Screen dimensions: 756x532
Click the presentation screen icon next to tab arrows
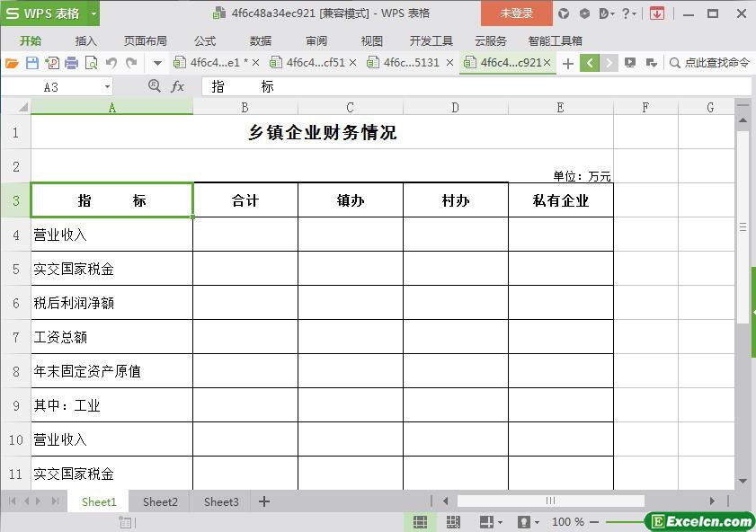(629, 63)
